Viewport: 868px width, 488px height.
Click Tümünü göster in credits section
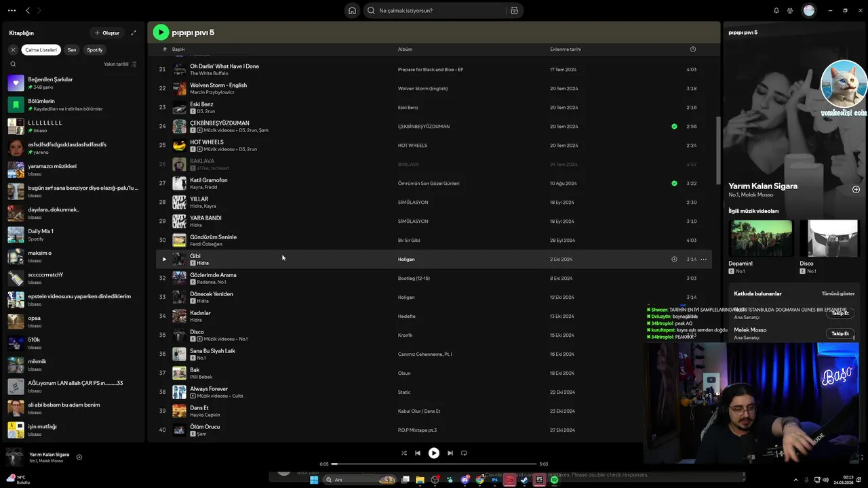click(838, 293)
